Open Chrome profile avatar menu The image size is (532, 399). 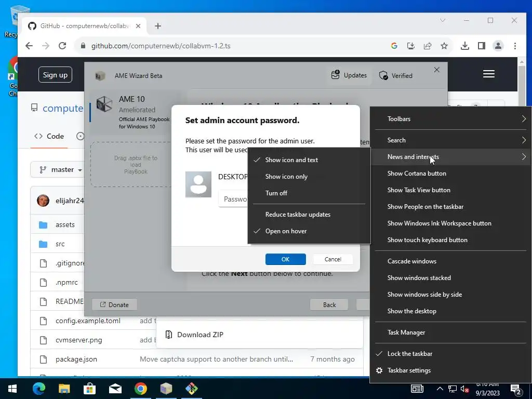(498, 46)
